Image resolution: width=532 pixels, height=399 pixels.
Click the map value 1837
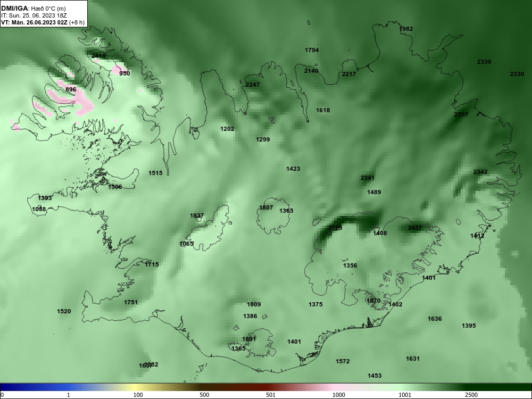click(x=197, y=216)
